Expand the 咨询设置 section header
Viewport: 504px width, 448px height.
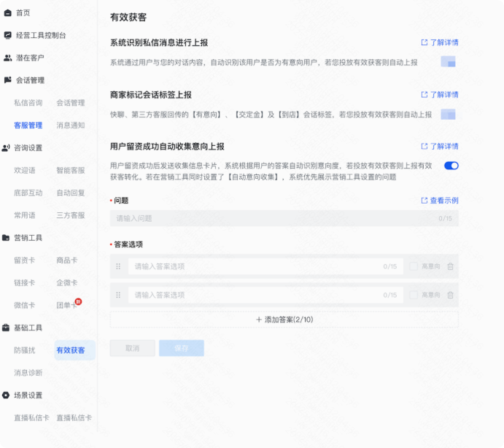[x=28, y=148]
